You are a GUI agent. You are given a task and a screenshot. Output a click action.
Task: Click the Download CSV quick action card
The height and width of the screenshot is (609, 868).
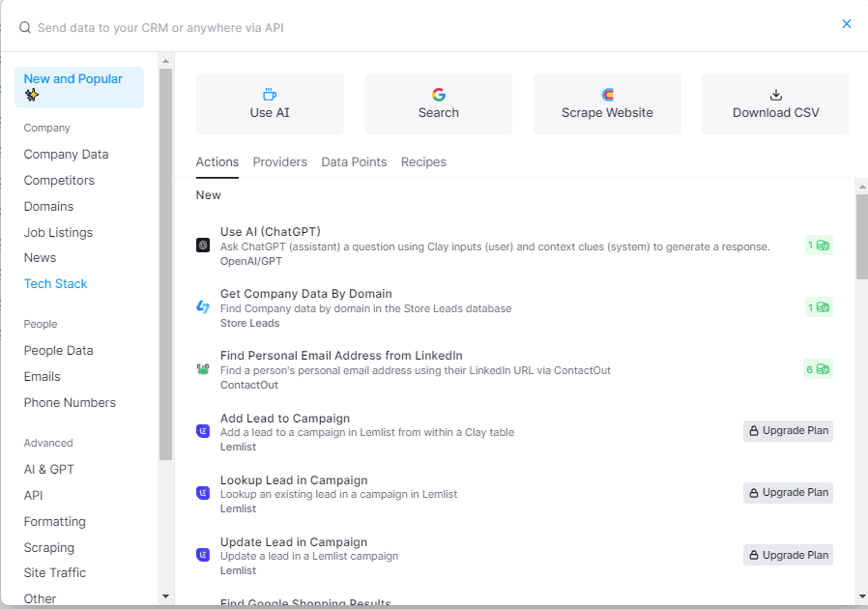(775, 104)
